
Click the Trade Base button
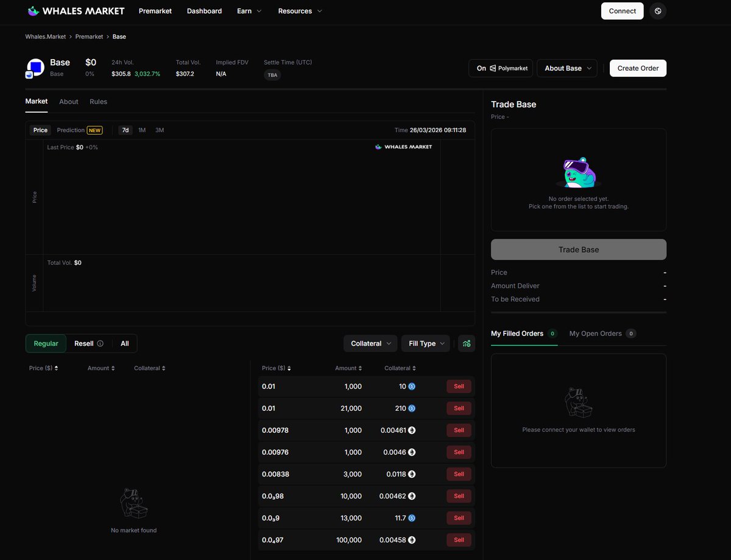578,250
